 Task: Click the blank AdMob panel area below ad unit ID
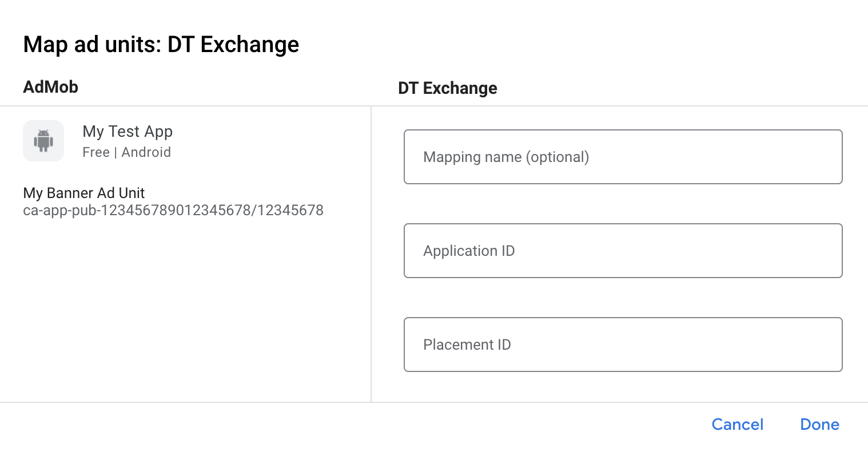click(183, 309)
